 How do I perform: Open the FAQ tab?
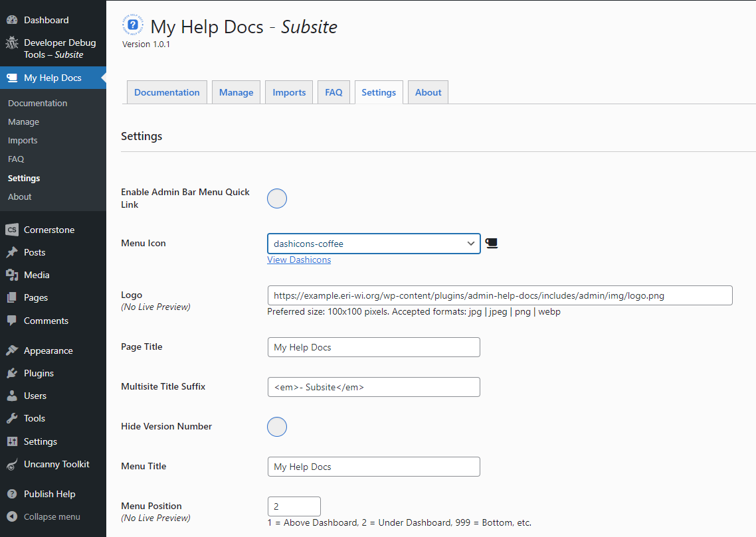point(333,92)
